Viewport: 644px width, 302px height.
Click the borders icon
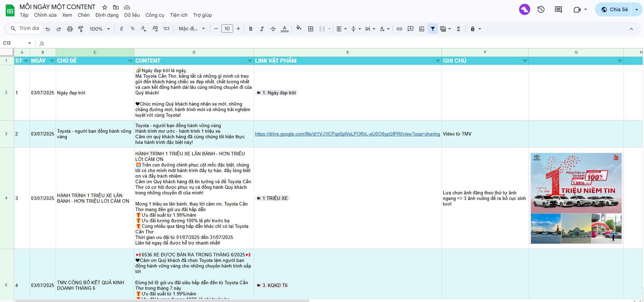311,29
